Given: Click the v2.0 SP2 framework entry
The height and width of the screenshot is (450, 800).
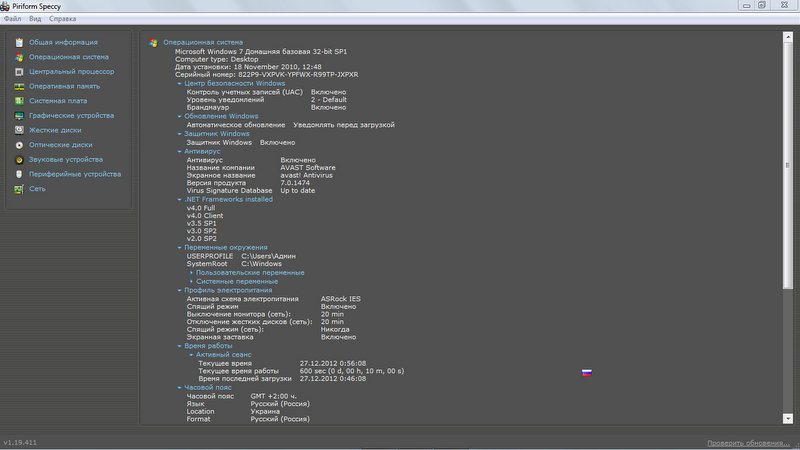Looking at the screenshot, I should click(202, 239).
